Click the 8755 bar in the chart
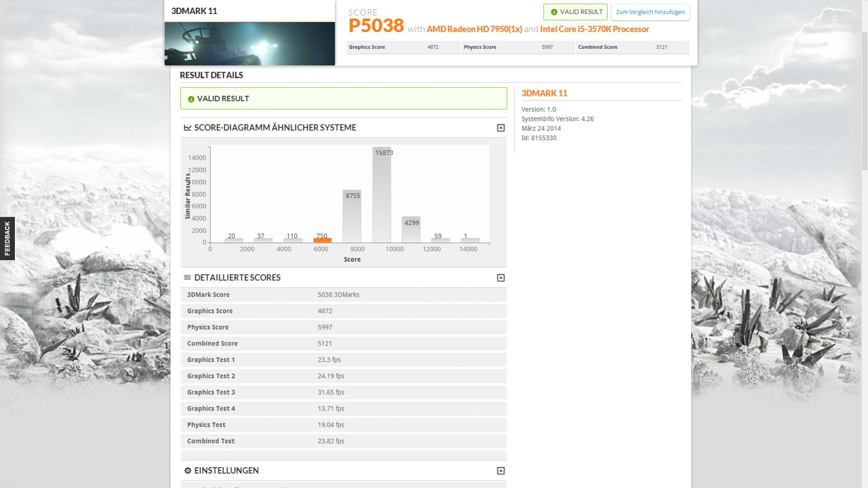Screen dimensions: 868x488 pyautogui.click(x=352, y=216)
